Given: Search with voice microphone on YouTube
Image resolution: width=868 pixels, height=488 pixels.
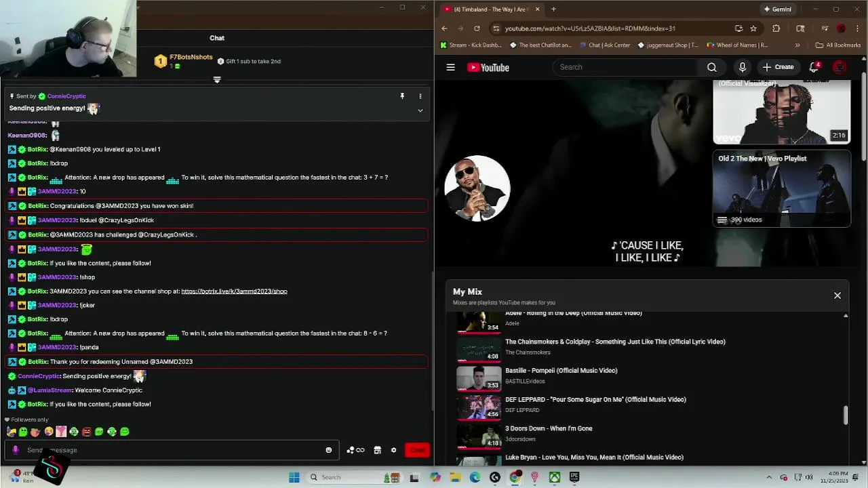Looking at the screenshot, I should pos(743,67).
